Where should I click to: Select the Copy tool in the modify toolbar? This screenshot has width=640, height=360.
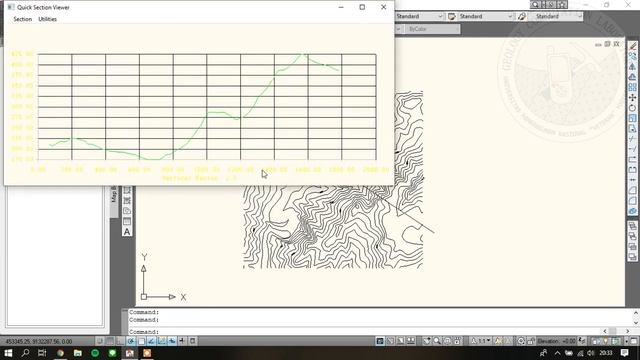(x=632, y=56)
